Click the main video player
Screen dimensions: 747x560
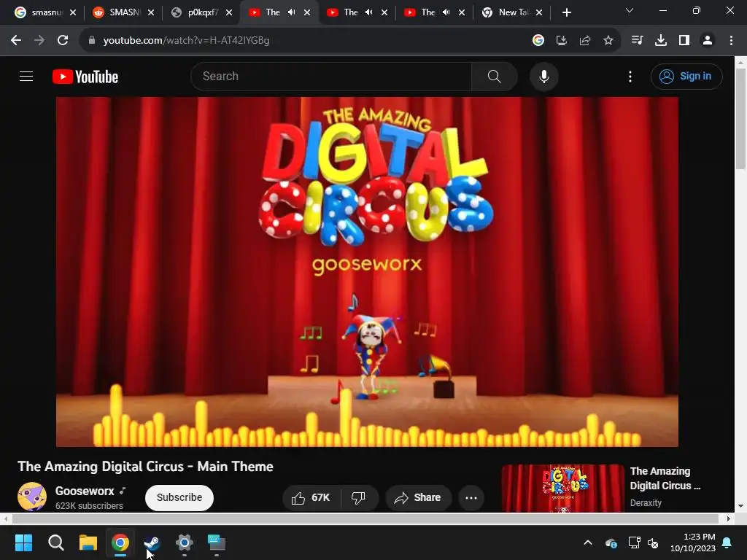coord(367,272)
